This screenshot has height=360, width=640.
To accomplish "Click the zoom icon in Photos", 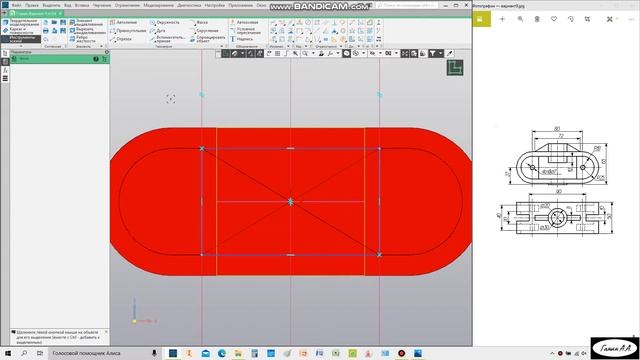I will pyautogui.click(x=520, y=19).
